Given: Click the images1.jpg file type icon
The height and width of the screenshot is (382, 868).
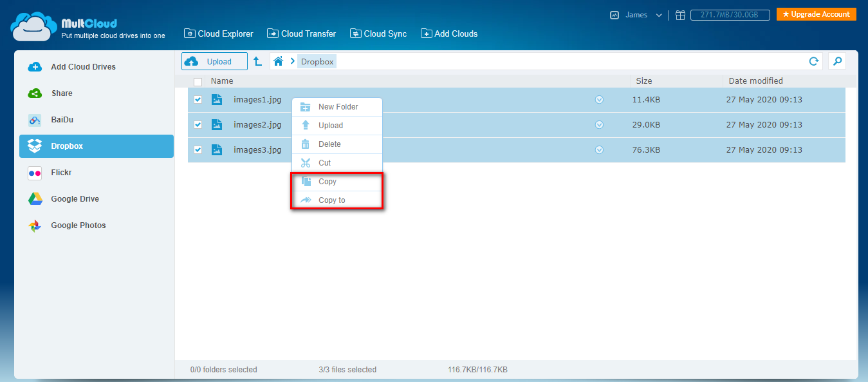Looking at the screenshot, I should [x=217, y=100].
